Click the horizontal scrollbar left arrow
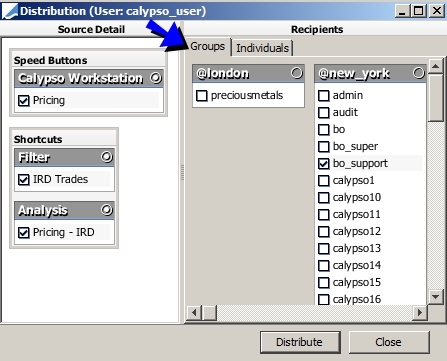This screenshot has width=447, height=361. pos(194,313)
